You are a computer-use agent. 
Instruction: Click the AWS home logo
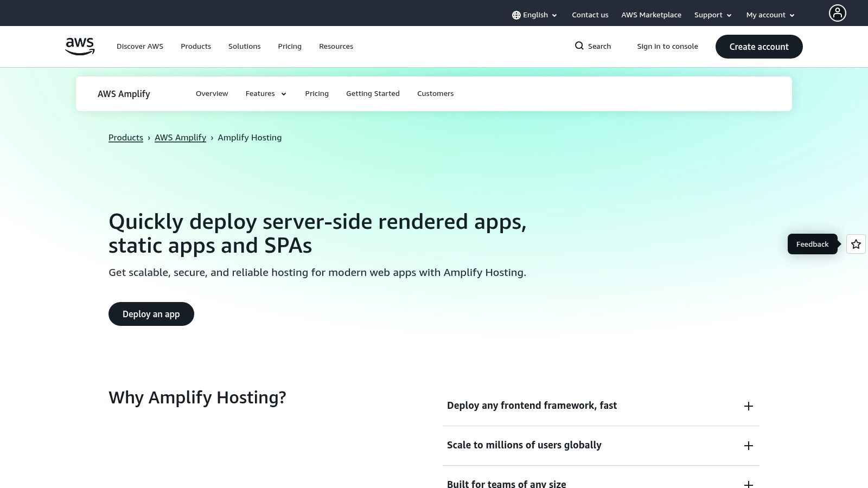pyautogui.click(x=79, y=46)
